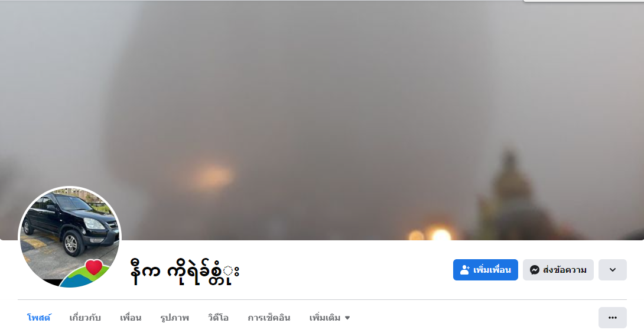Viewport: 644px width, 333px height.
Task: Expand the chevron dropdown next to ส่งข้อความ
Action: (612, 270)
